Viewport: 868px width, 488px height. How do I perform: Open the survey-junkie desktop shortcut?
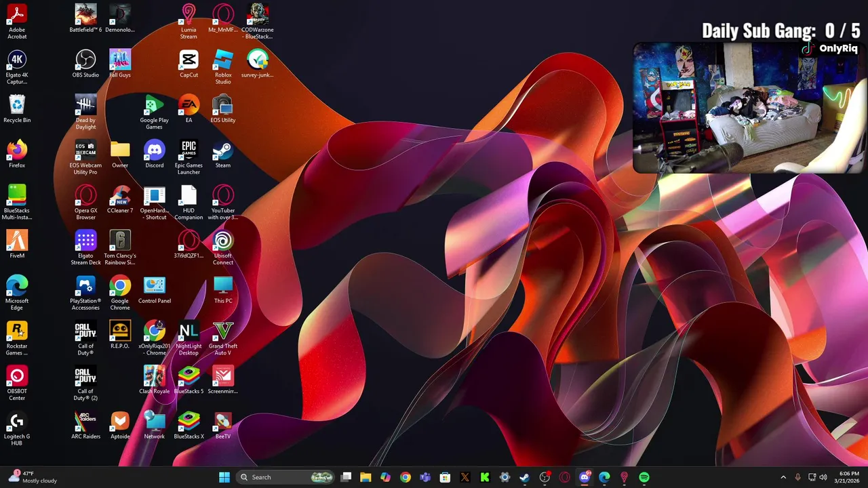pyautogui.click(x=258, y=64)
